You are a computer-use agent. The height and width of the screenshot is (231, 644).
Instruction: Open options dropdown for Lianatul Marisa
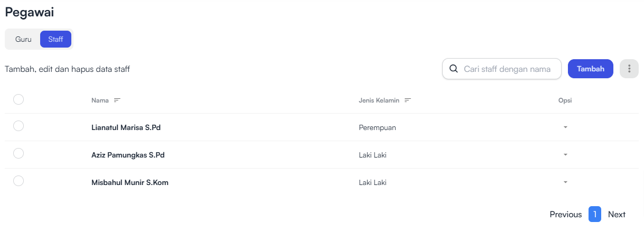[565, 127]
